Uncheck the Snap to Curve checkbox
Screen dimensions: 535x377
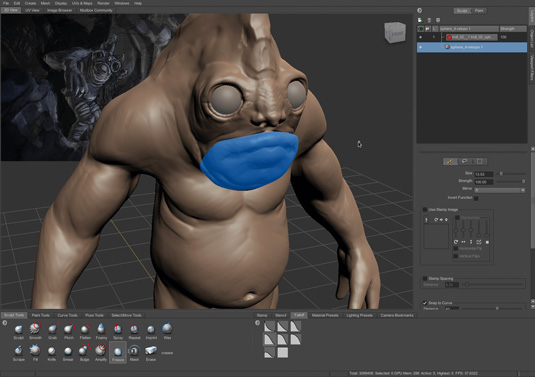(x=425, y=303)
